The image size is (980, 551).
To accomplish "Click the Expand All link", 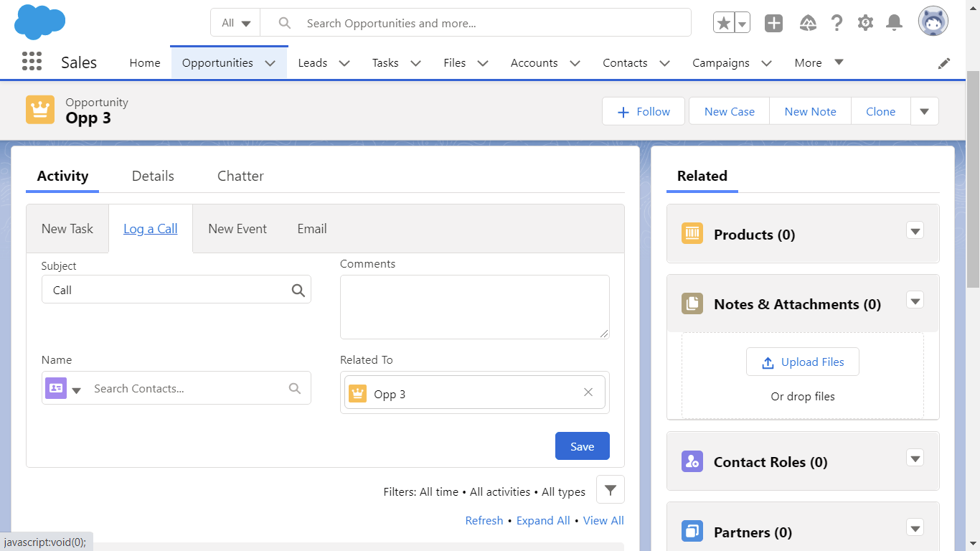I will click(543, 521).
